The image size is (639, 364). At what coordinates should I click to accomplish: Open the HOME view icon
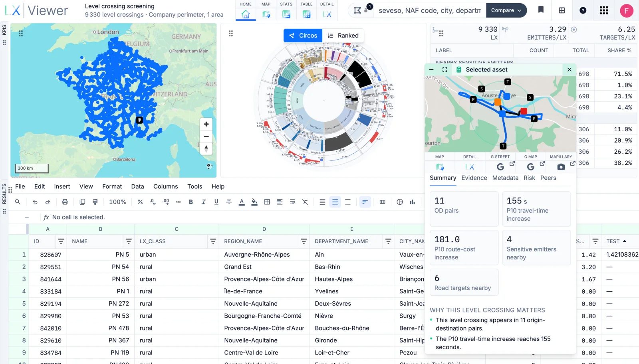click(x=246, y=14)
